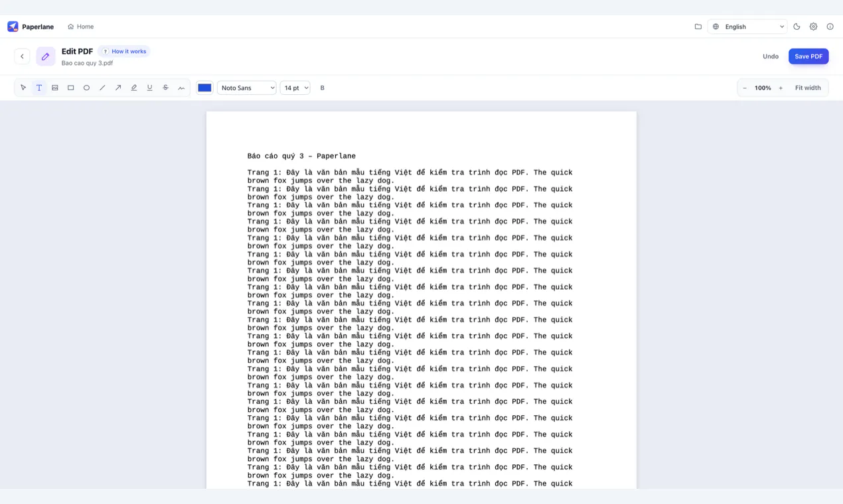Click the back arrow button

pos(22,56)
